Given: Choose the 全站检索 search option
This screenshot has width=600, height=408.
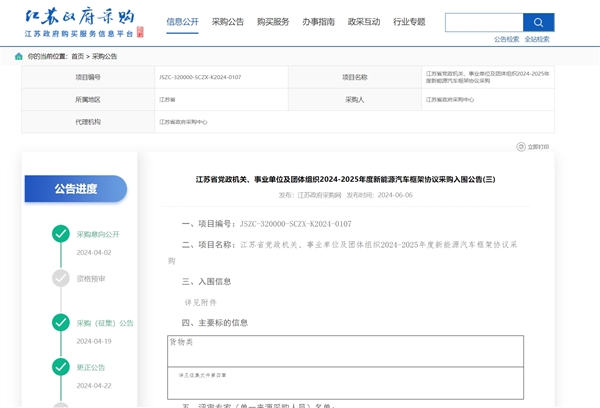Looking at the screenshot, I should pyautogui.click(x=537, y=40).
